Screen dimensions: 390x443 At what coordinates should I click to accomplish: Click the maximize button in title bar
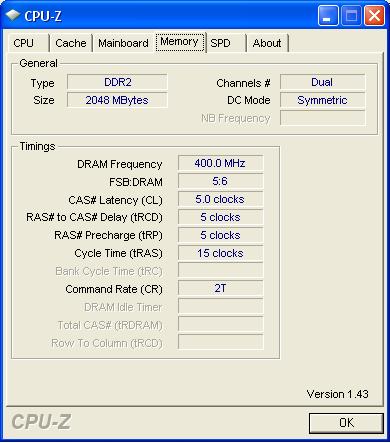pyautogui.click(x=351, y=16)
